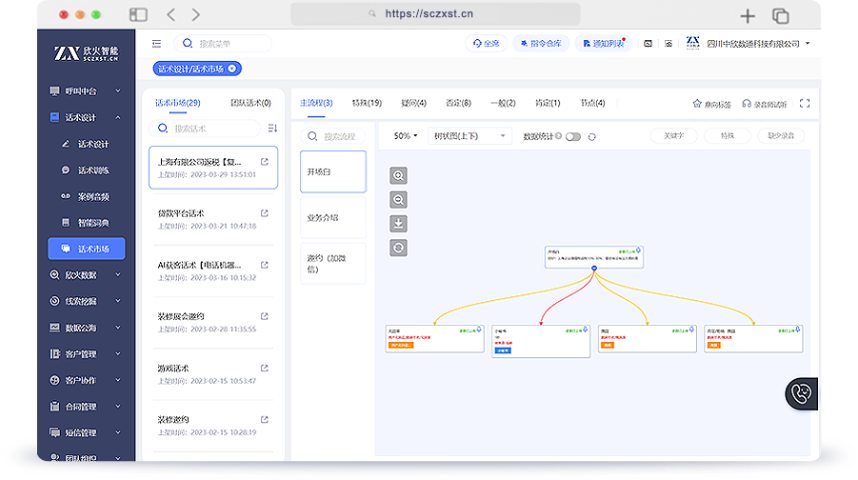Click the download flowchart icon
The height and width of the screenshot is (480, 858).
point(399,223)
